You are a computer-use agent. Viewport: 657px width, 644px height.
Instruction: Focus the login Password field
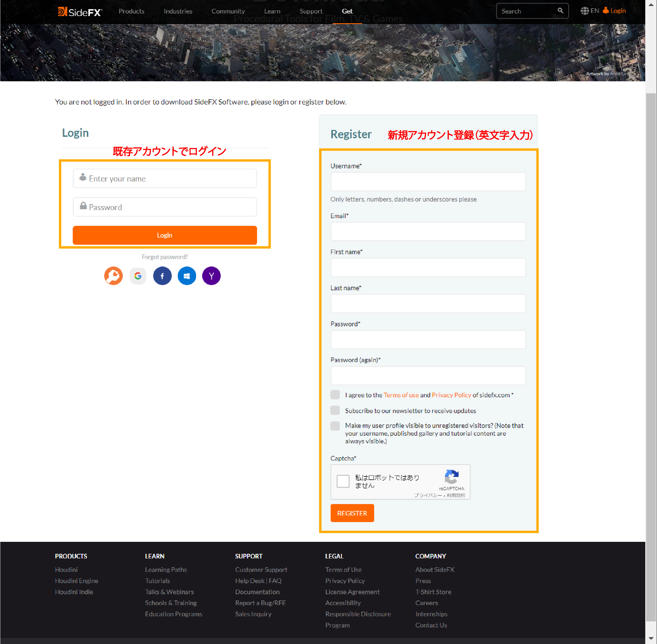pyautogui.click(x=165, y=207)
